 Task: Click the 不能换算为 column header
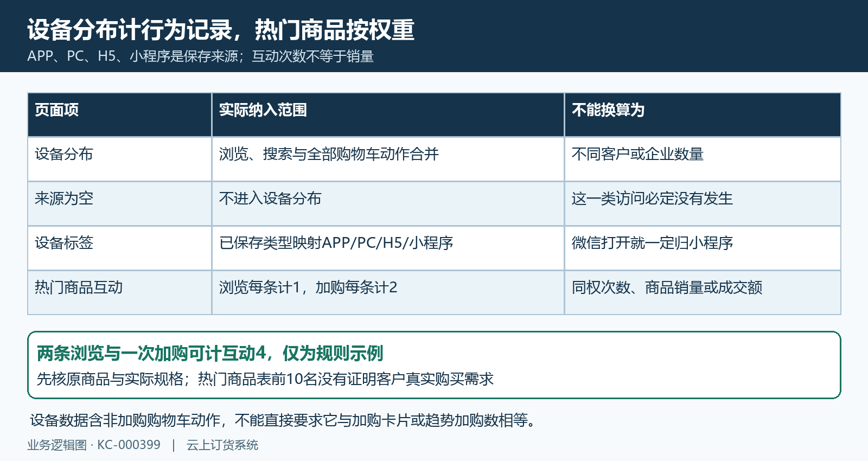pyautogui.click(x=703, y=114)
